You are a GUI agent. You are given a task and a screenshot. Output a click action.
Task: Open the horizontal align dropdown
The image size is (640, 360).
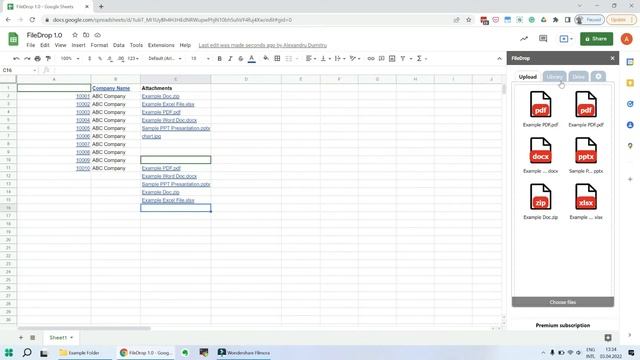pyautogui.click(x=311, y=59)
